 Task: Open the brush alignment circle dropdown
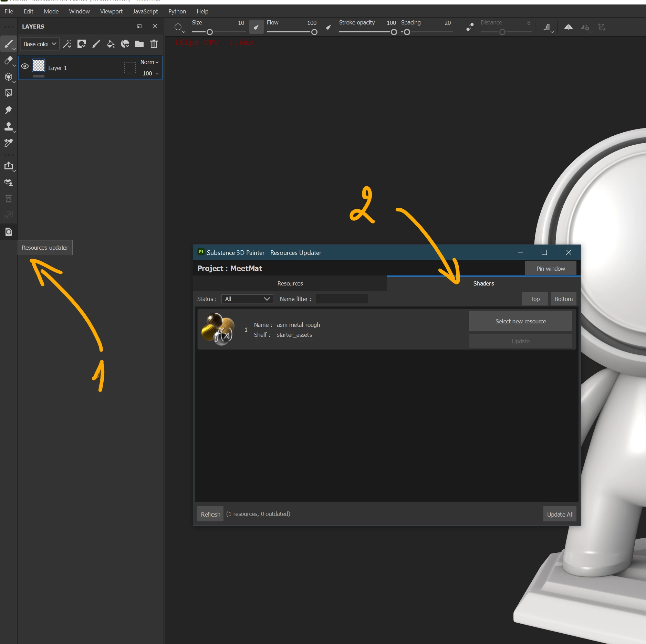point(179,28)
